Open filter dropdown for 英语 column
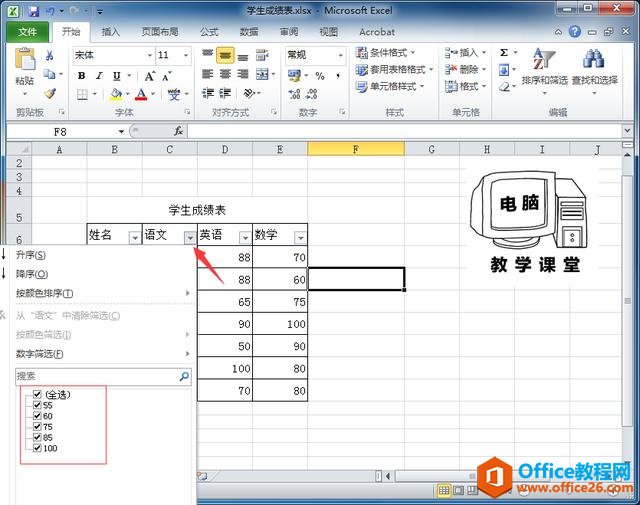The image size is (640, 505). [245, 237]
